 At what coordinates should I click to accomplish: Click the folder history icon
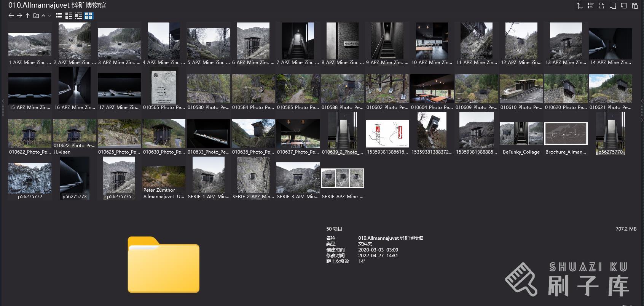(36, 16)
